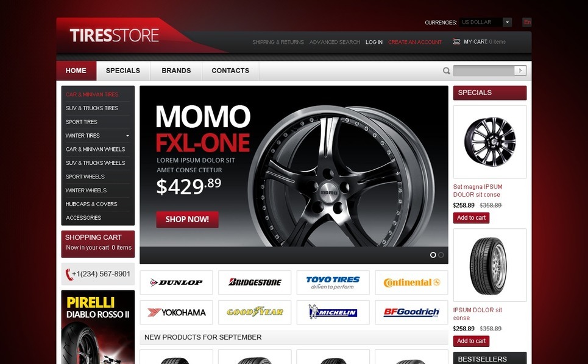Open the Bridgestone brand logo
Viewport: 588px width, 364px height.
pos(255,282)
